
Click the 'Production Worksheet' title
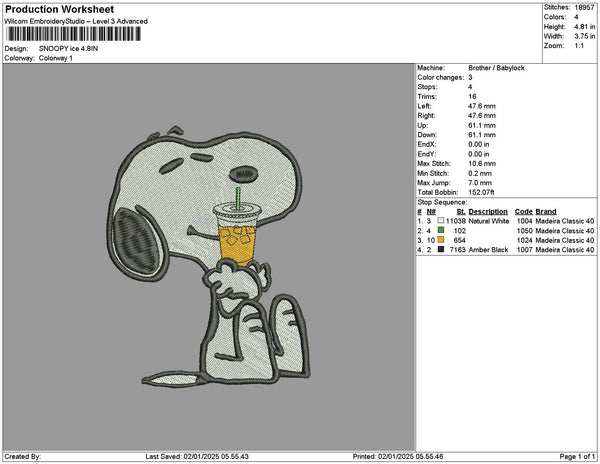click(59, 10)
